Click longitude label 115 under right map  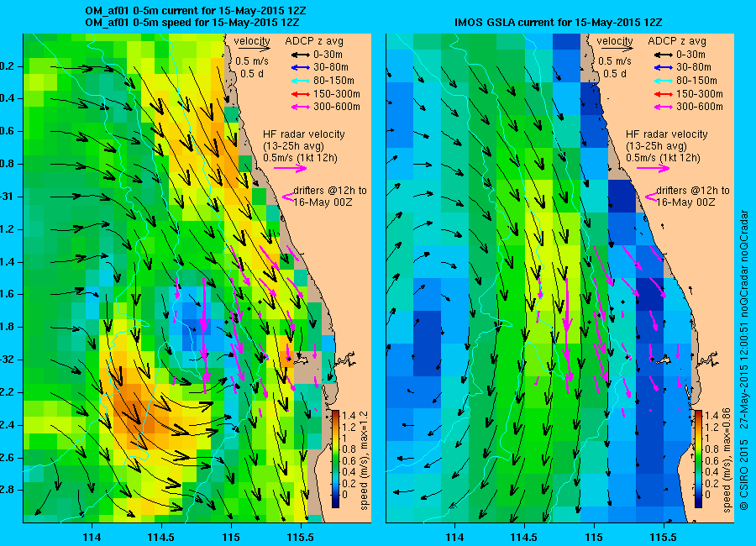click(x=594, y=538)
